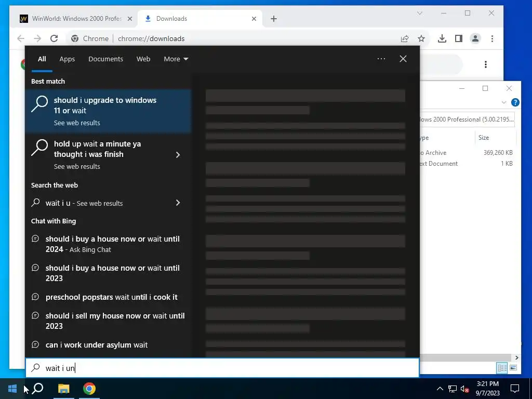This screenshot has width=532, height=399.
Task: Click the Windows Start button
Action: pos(12,389)
